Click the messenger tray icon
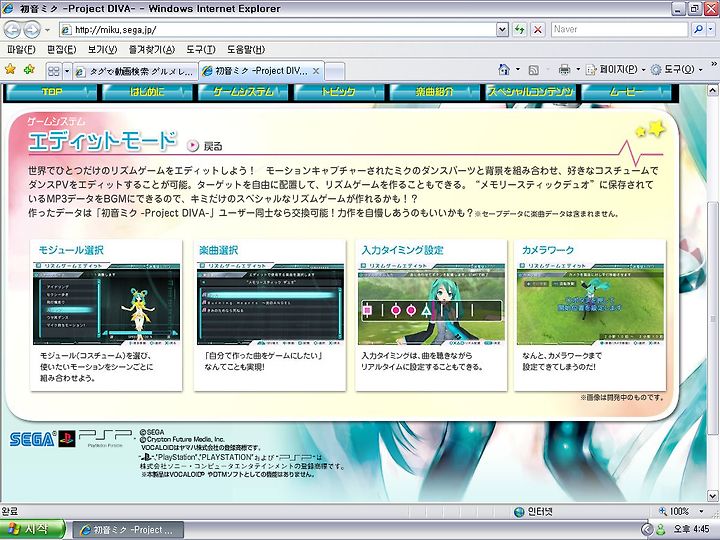This screenshot has width=720, height=540. (x=661, y=529)
